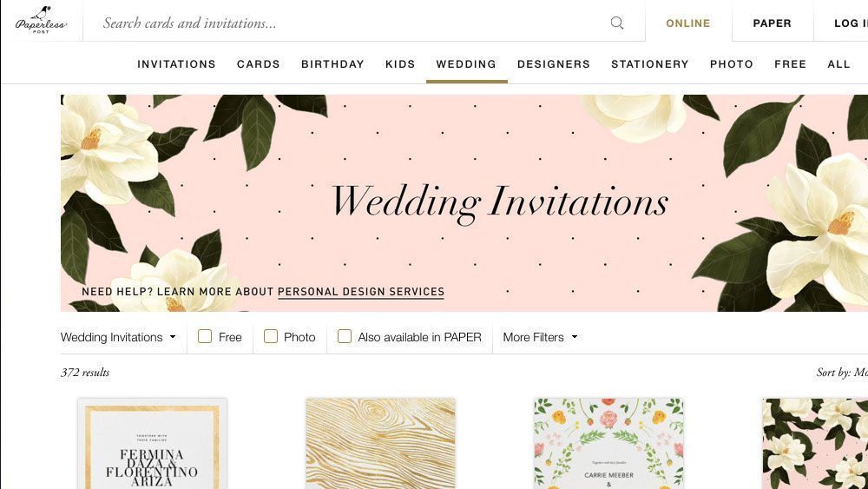The height and width of the screenshot is (489, 868).
Task: Open the Fermina Daza gold-border invitation thumbnail
Action: point(152,443)
